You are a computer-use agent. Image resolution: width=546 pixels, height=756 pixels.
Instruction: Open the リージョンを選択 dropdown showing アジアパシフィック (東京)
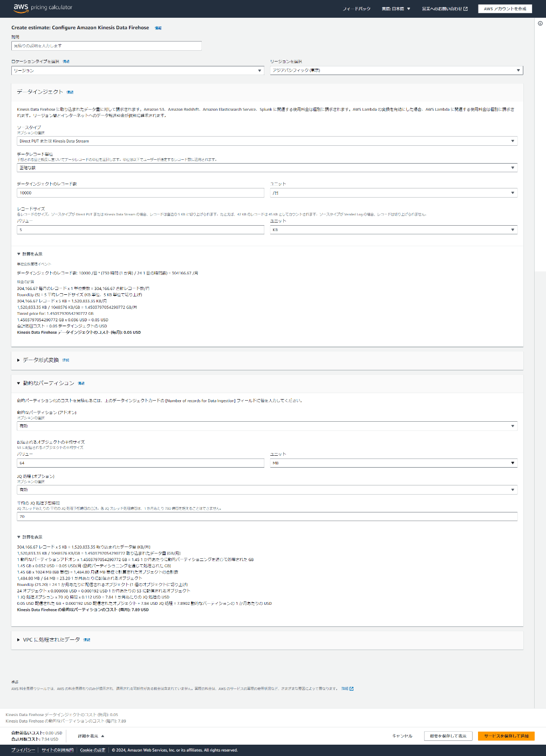397,70
